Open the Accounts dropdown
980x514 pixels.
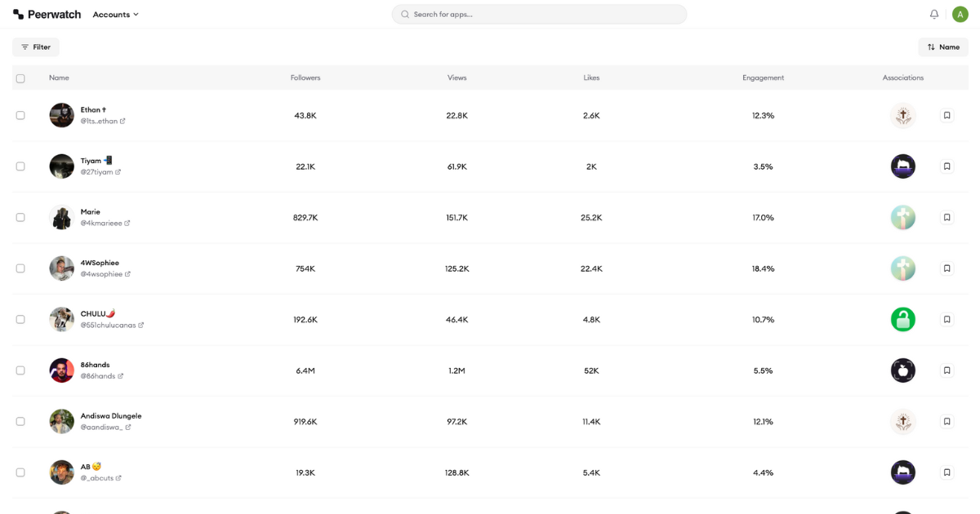115,14
